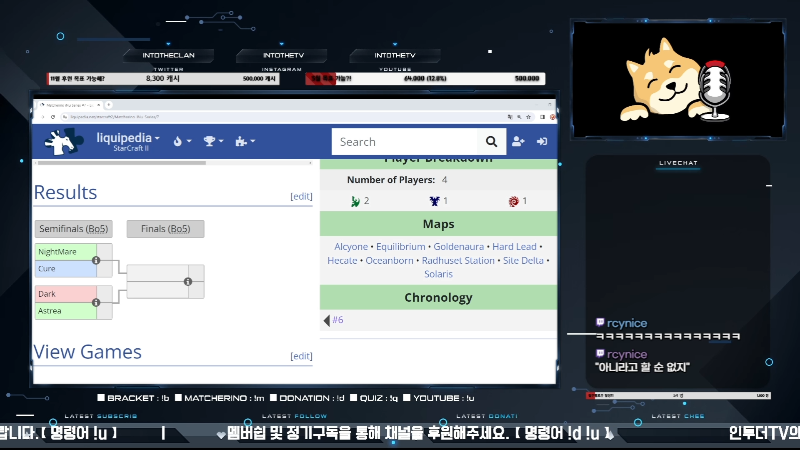Click the Liquipedia horse logo
Viewport: 800px width, 450px height.
[x=63, y=141]
